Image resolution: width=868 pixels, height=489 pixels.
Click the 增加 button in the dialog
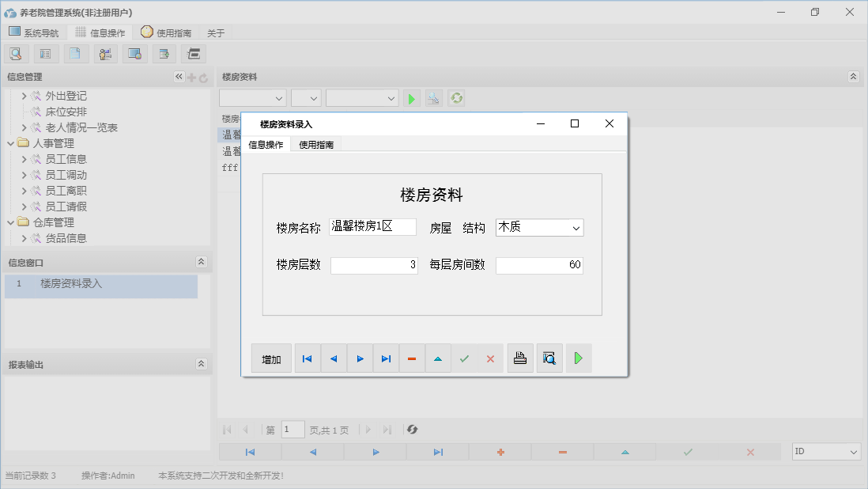pyautogui.click(x=271, y=358)
